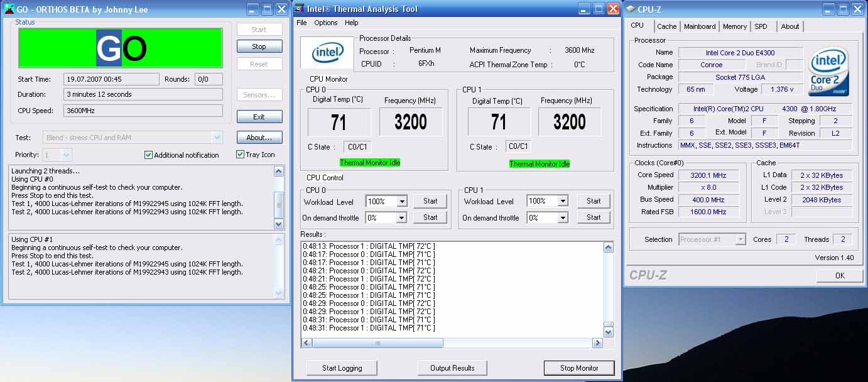Screen dimensions: 868x382
Task: Toggle the Tray Icon checkbox
Action: coord(241,155)
